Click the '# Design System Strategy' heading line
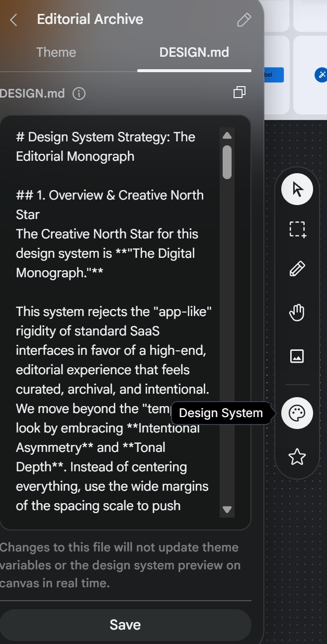This screenshot has height=644, width=327. (x=105, y=137)
